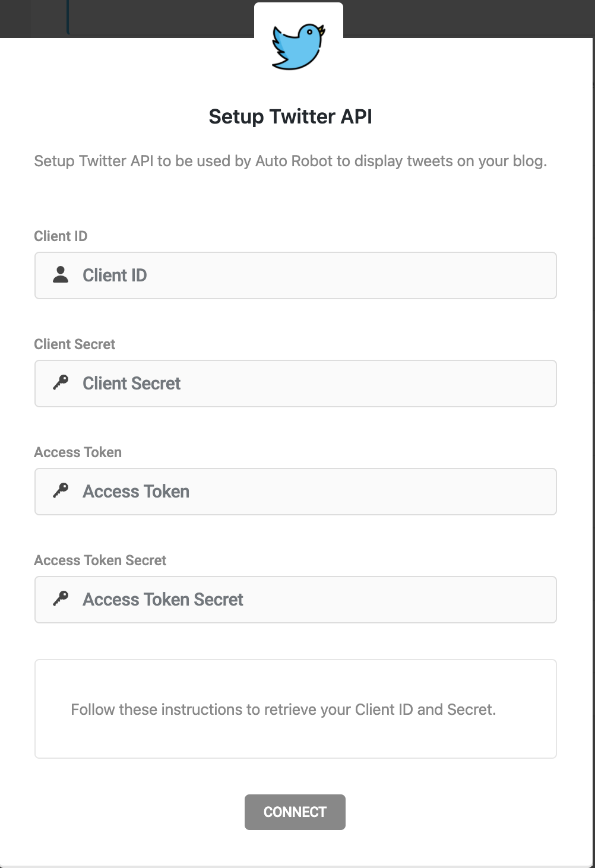595x868 pixels.
Task: Click the Setup Twitter API heading
Action: (290, 116)
